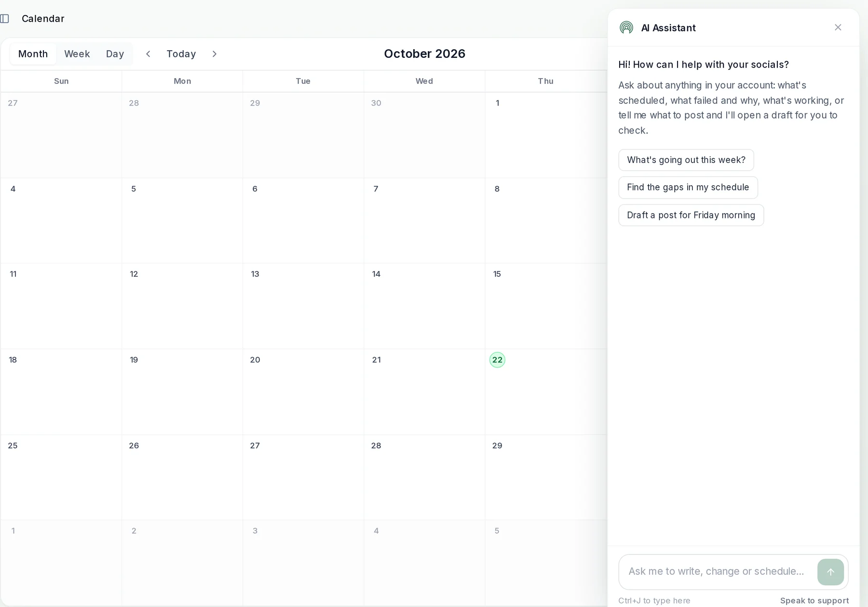Click the October 2026 title
The height and width of the screenshot is (607, 868).
(424, 54)
